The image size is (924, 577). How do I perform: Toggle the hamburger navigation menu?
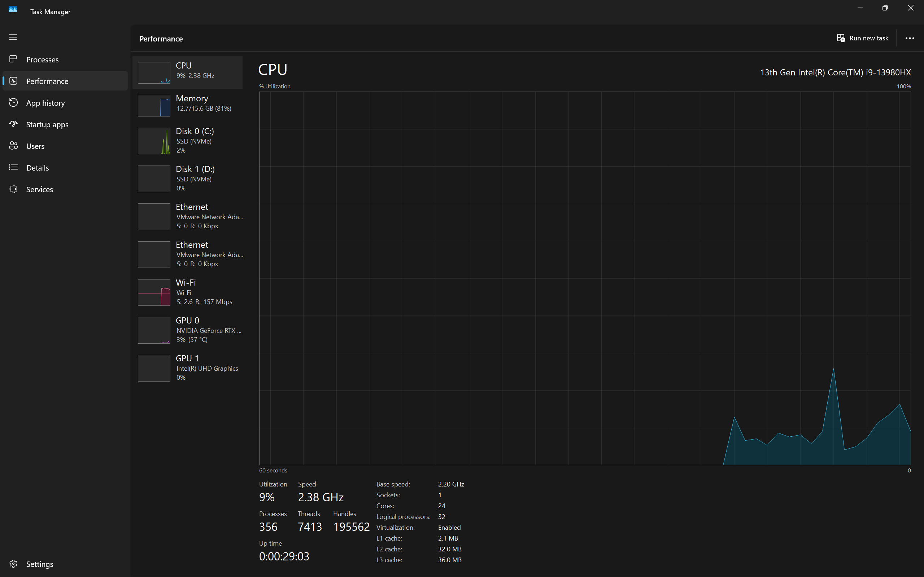[13, 37]
